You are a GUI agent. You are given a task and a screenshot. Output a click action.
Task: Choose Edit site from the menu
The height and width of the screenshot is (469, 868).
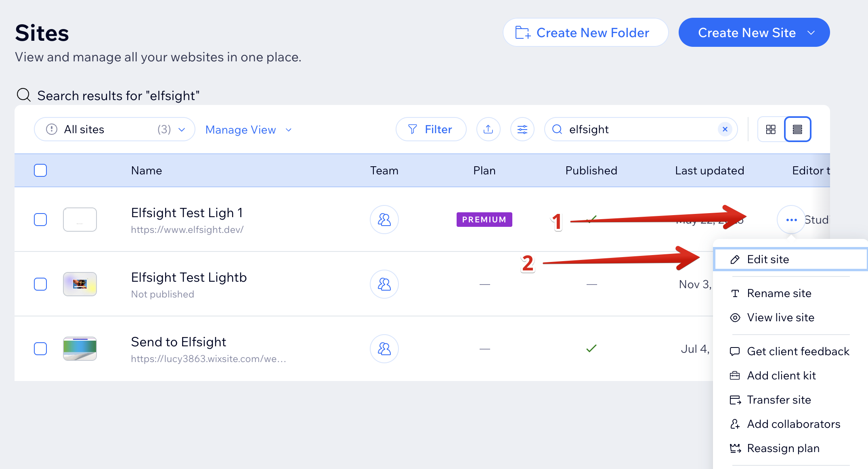pos(790,260)
